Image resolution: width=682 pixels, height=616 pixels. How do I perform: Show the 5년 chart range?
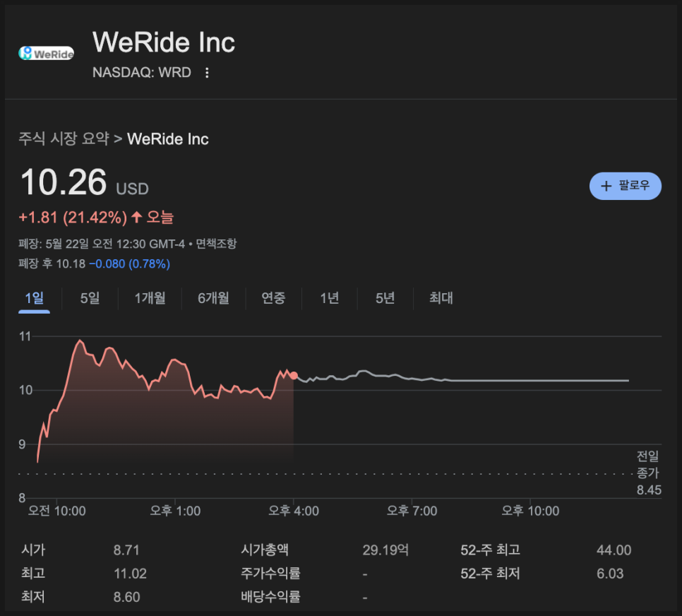tap(385, 298)
